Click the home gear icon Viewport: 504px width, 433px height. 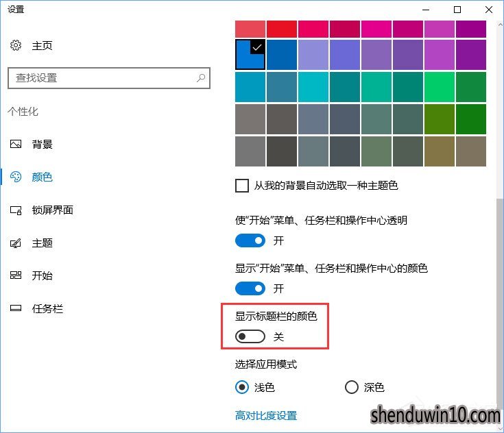(x=15, y=45)
